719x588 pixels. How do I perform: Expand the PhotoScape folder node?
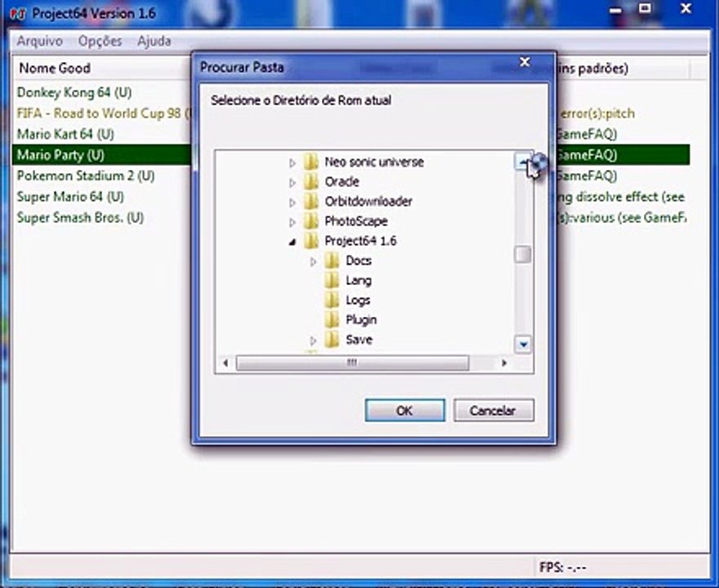click(x=293, y=222)
